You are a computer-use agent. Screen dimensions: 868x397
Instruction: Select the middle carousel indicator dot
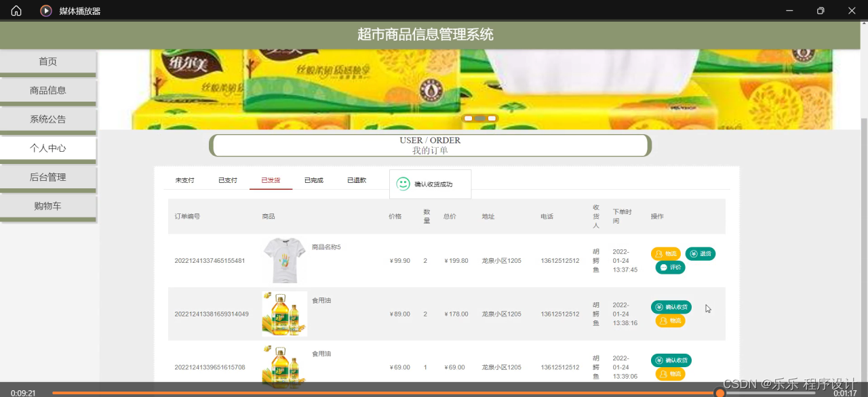pyautogui.click(x=480, y=117)
